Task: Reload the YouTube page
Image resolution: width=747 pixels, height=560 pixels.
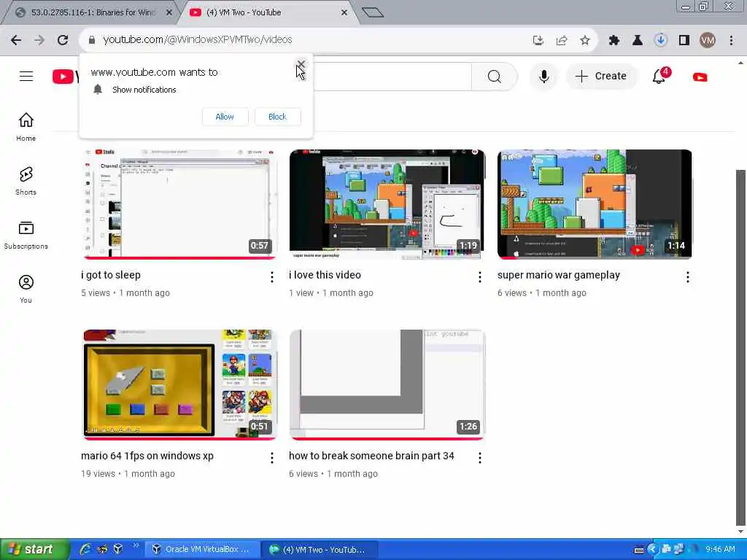Action: 63,40
